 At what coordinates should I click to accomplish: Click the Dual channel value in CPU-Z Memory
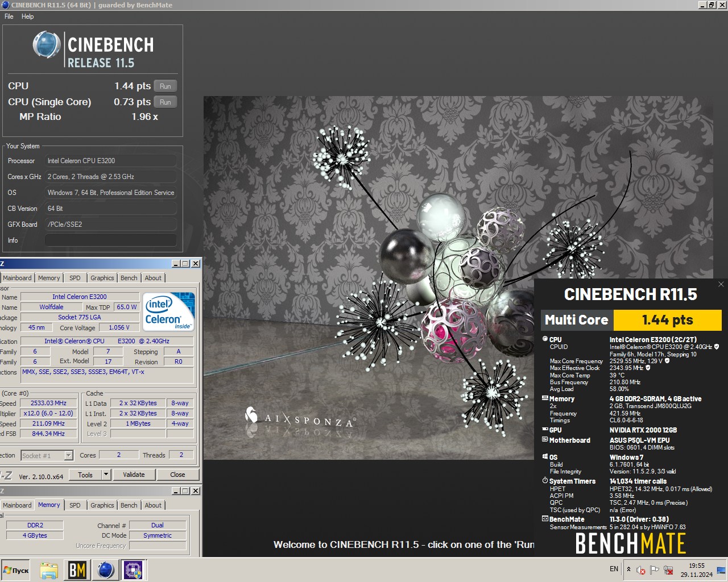click(158, 525)
